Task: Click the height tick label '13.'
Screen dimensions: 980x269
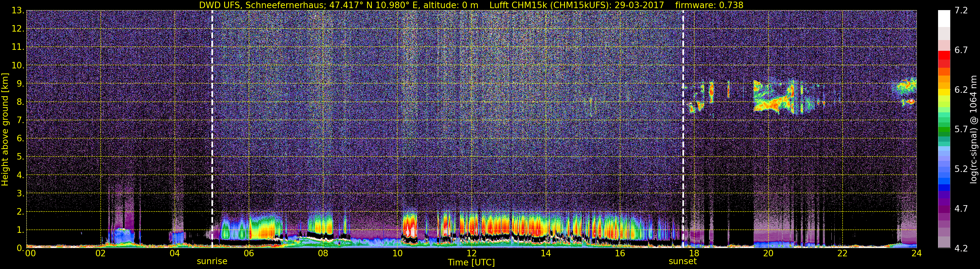Action: [18, 10]
